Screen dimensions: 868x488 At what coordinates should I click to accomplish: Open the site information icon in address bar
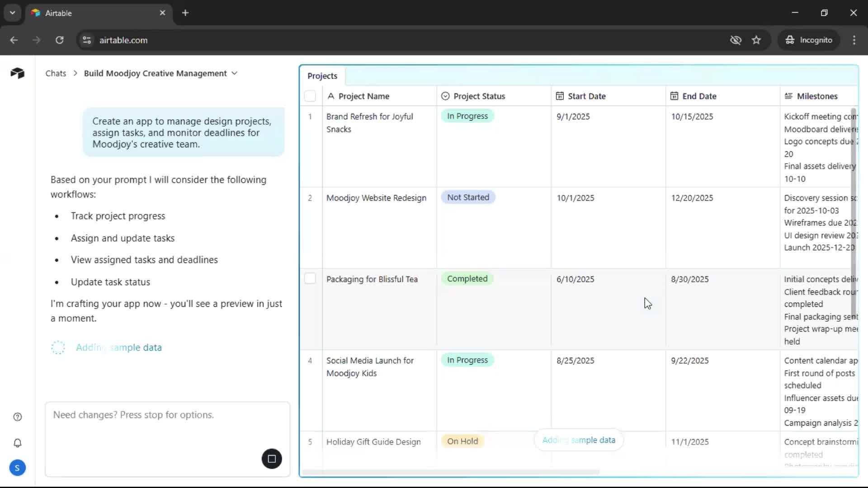pyautogui.click(x=87, y=40)
